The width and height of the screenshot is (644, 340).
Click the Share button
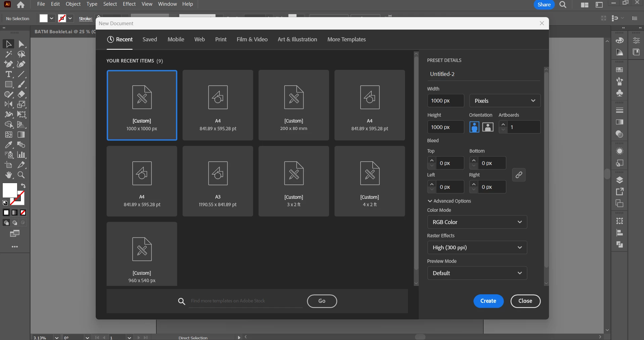(x=544, y=5)
